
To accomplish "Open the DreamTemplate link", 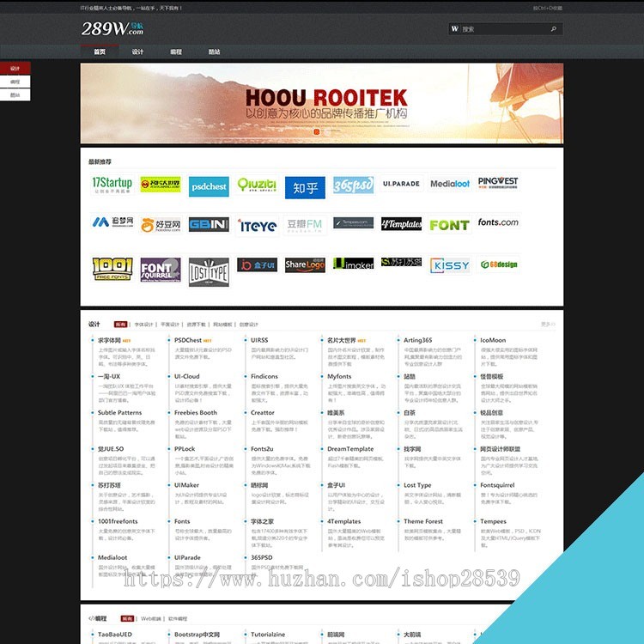I will point(350,449).
